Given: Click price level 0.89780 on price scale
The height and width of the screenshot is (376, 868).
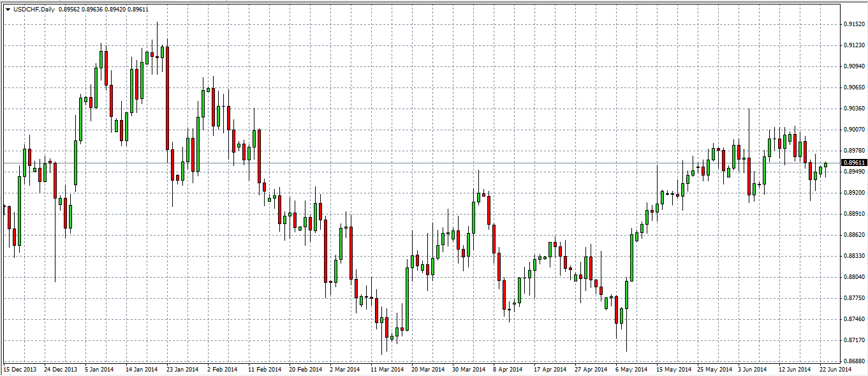Looking at the screenshot, I should click(855, 151).
